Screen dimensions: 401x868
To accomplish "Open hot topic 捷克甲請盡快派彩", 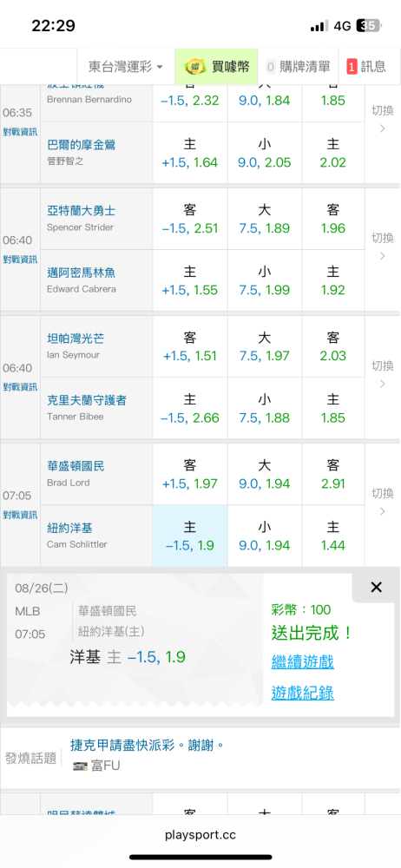I will 147,745.
